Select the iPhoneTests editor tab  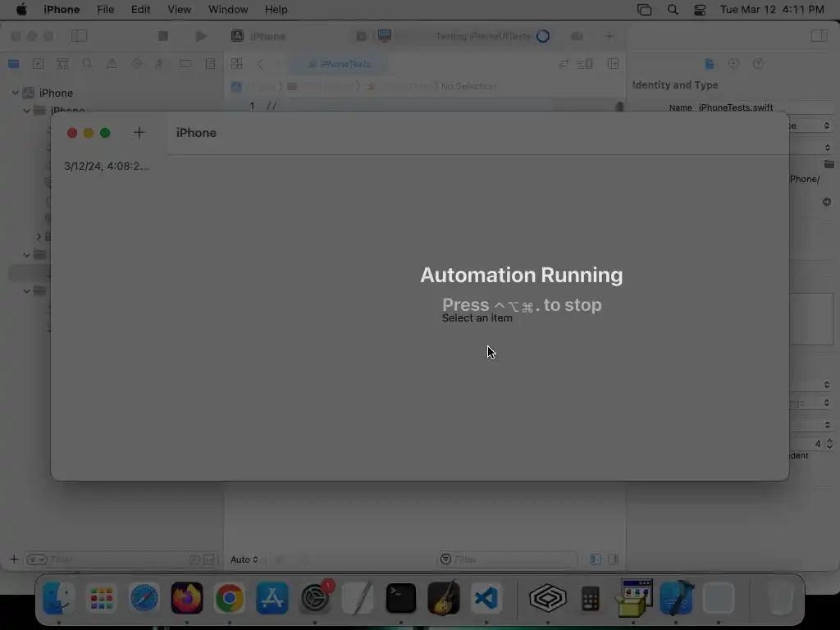click(x=339, y=64)
